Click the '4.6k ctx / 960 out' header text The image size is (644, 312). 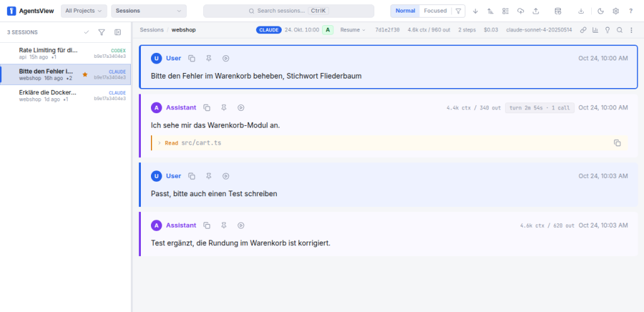[430, 30]
